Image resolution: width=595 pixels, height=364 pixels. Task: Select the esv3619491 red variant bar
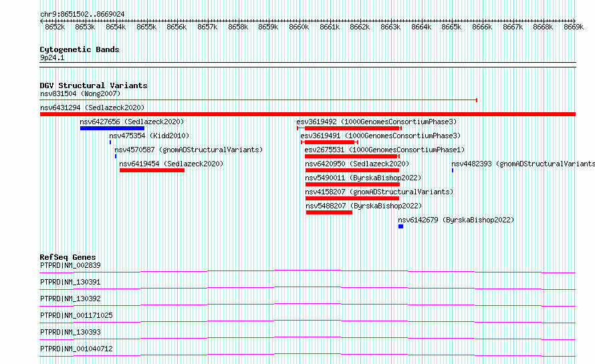point(330,142)
